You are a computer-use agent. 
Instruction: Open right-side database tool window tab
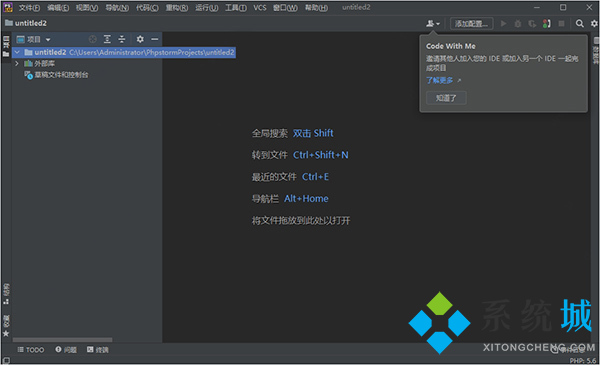596,50
